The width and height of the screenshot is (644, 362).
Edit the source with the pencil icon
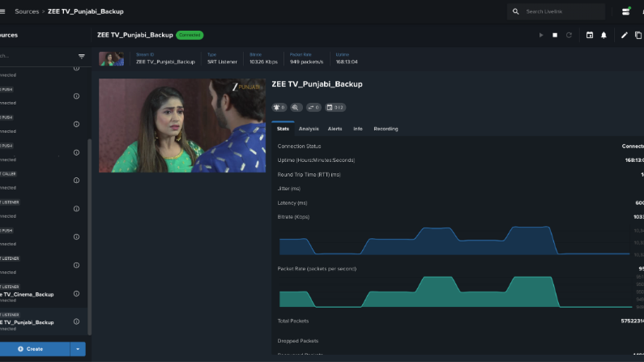tap(625, 36)
